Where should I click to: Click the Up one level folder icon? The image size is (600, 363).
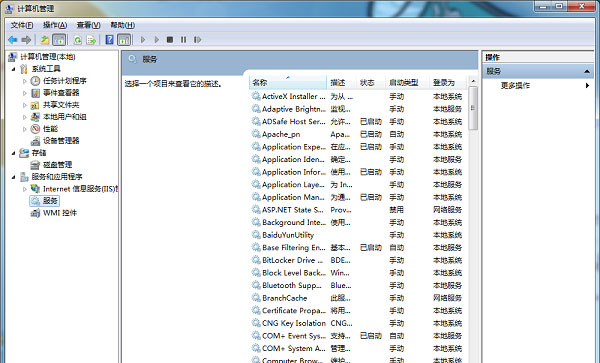[x=45, y=40]
